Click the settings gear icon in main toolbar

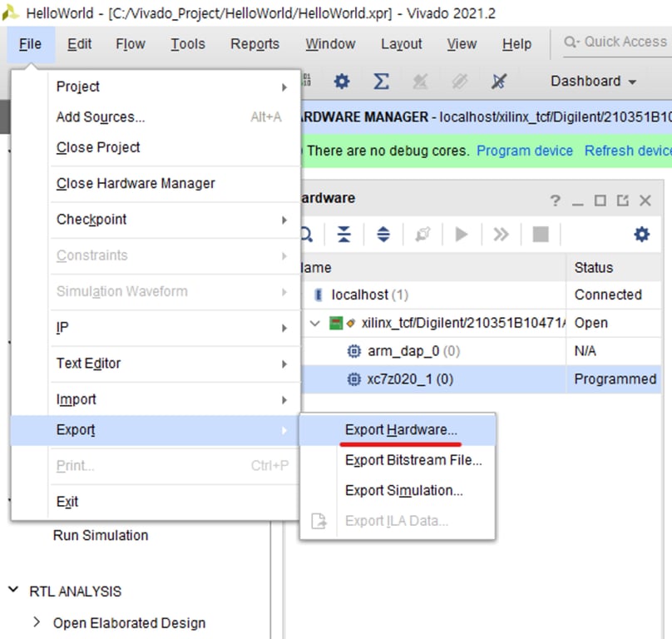coord(342,81)
